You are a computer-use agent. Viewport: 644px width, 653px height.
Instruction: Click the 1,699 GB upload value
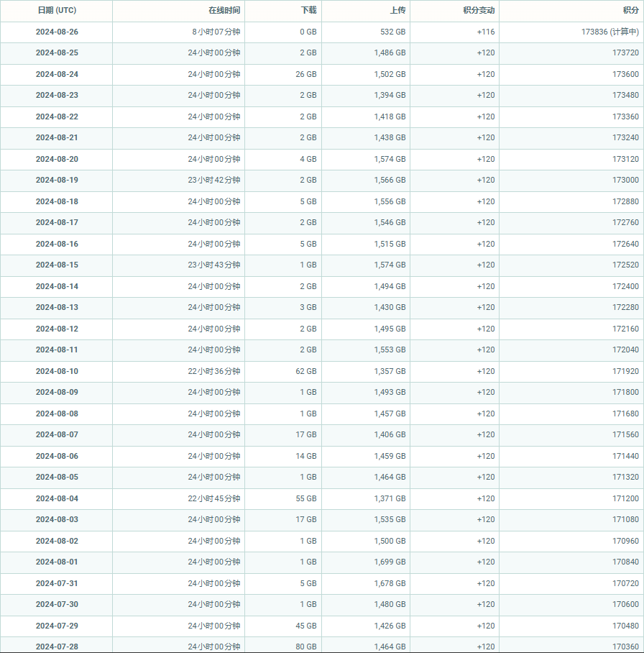click(390, 562)
